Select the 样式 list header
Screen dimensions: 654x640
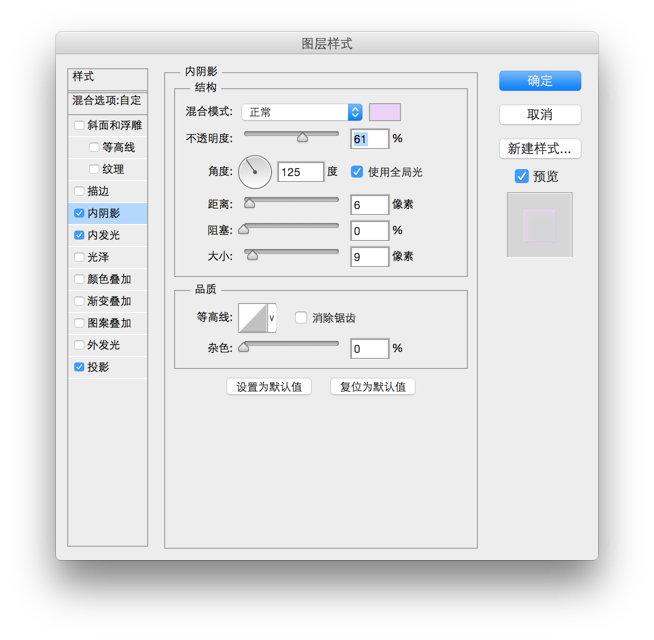click(108, 79)
